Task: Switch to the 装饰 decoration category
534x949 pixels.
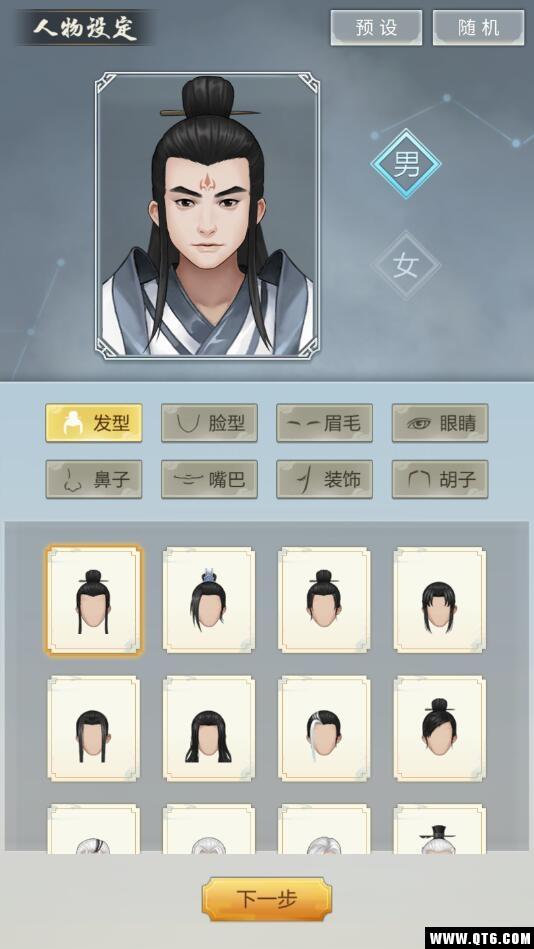Action: point(325,479)
